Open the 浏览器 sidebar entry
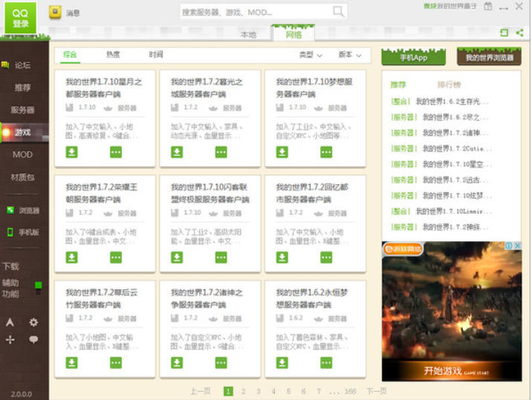Screen dimensions: 532x400 (23, 211)
